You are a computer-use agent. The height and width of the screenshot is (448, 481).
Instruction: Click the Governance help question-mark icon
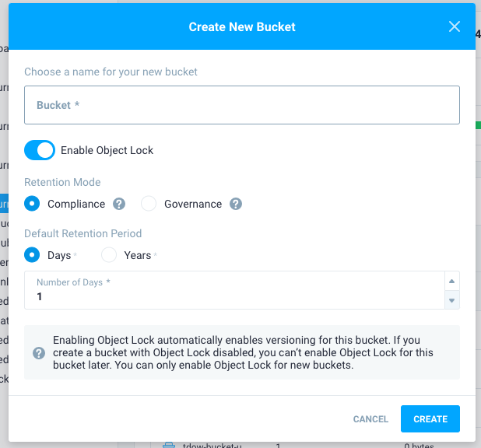(236, 204)
